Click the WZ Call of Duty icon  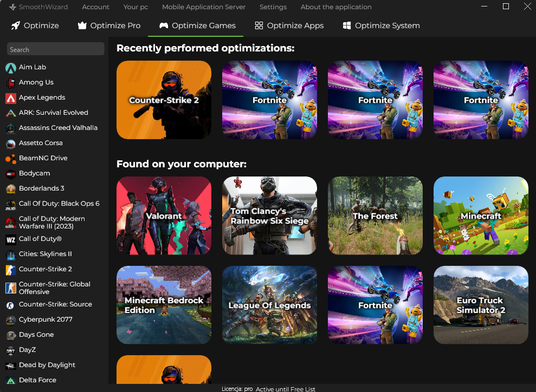click(x=11, y=240)
